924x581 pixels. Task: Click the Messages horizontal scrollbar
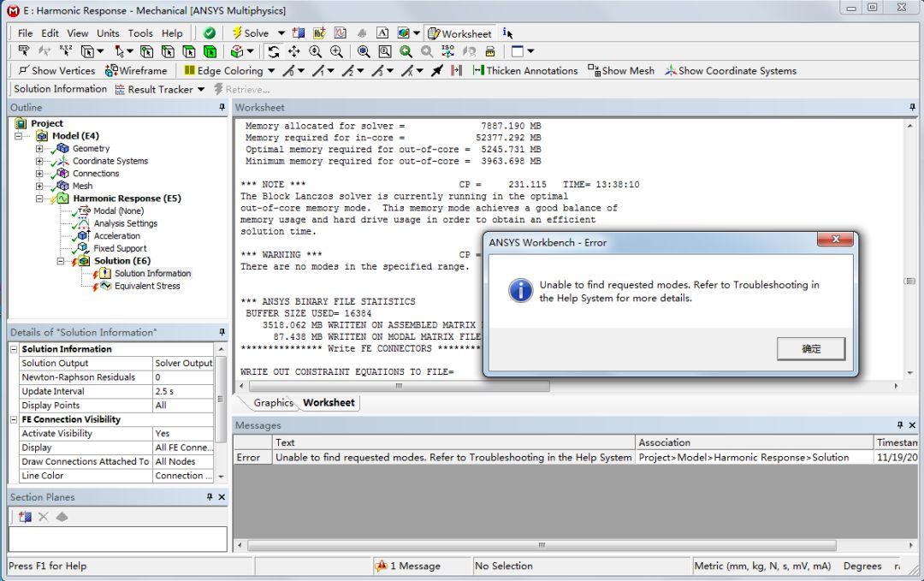(x=542, y=545)
